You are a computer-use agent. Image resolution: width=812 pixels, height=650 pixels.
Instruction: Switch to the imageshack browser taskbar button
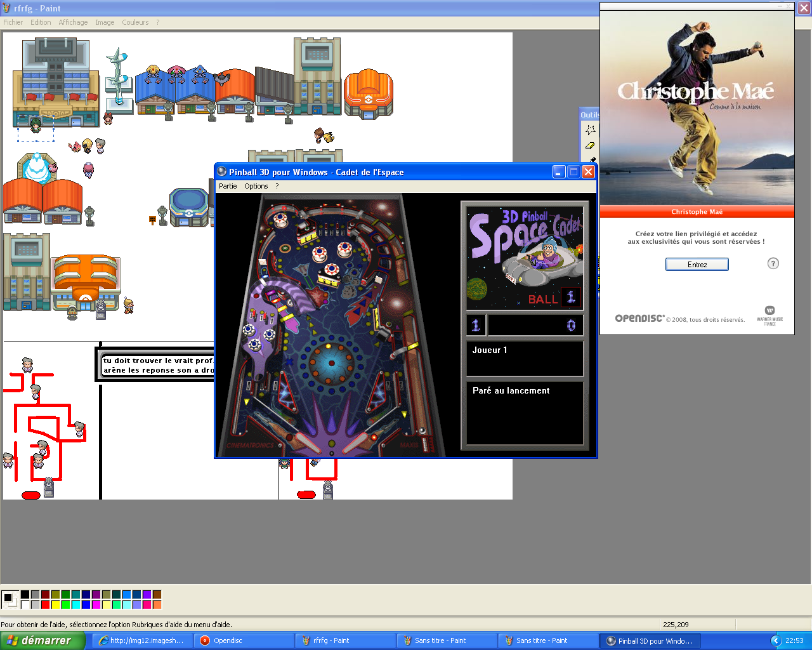(141, 640)
